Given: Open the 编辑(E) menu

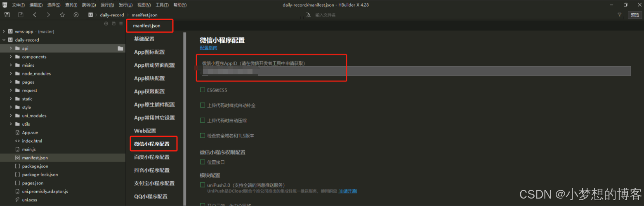Looking at the screenshot, I should [x=36, y=5].
